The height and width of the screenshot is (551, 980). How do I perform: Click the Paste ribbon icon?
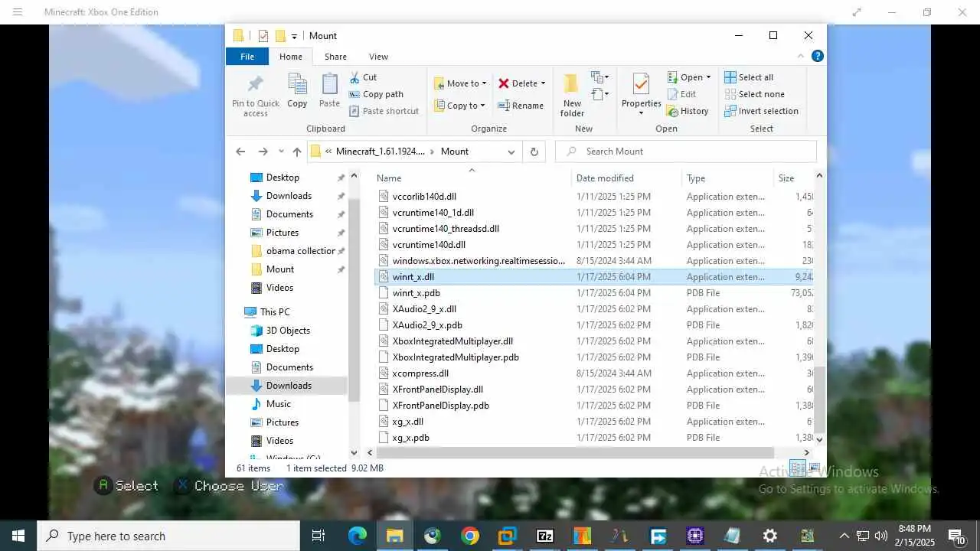[x=329, y=92]
